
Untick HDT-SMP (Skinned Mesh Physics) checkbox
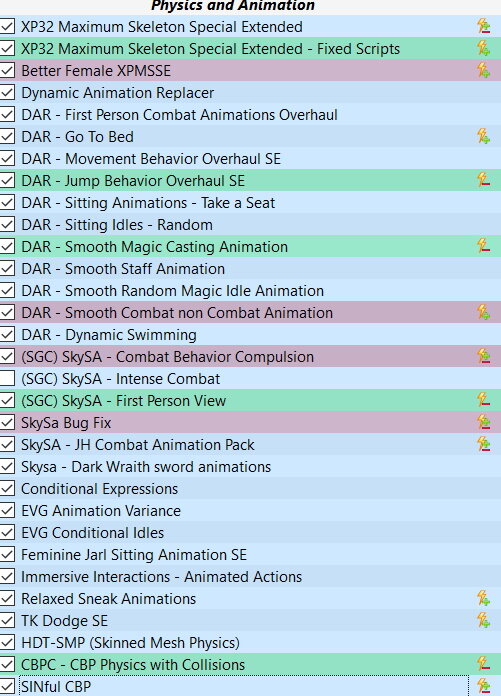(x=7, y=643)
